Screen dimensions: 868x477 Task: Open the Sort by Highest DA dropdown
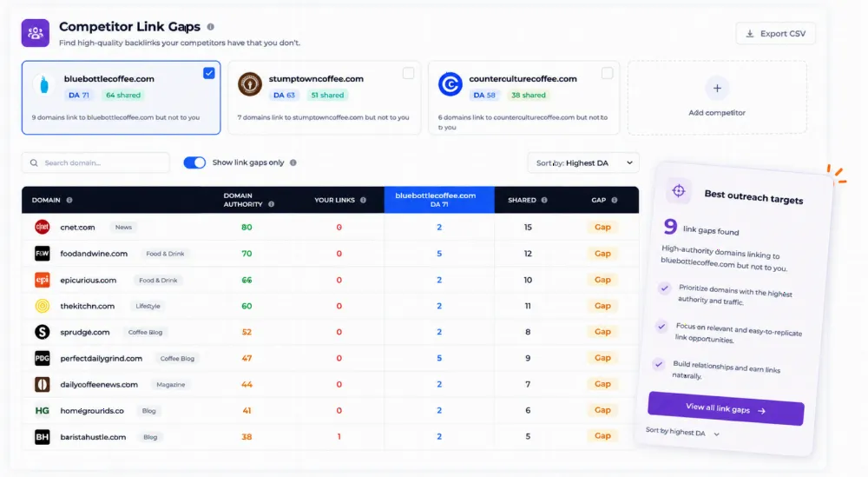click(x=583, y=162)
